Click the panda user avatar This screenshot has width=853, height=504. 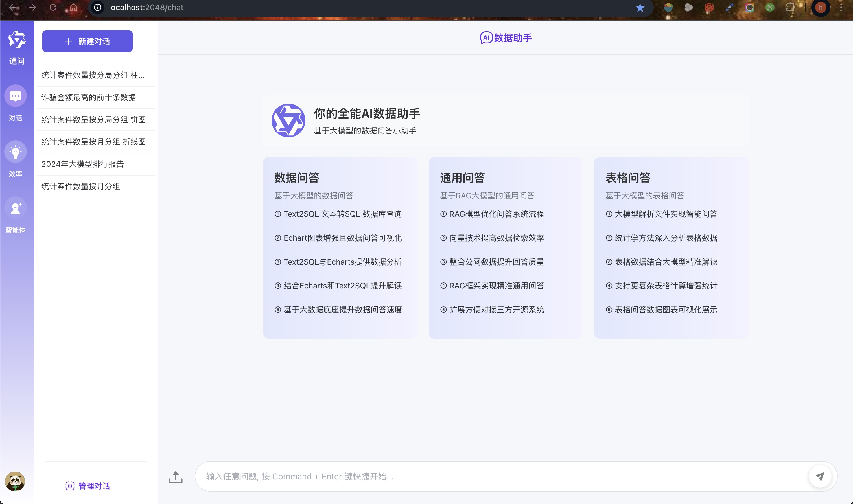point(15,481)
